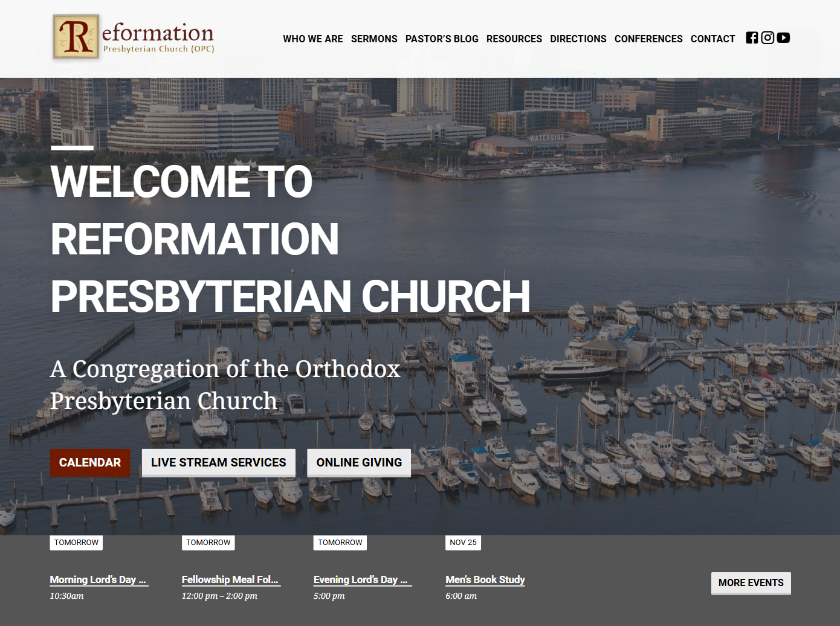The width and height of the screenshot is (840, 626).
Task: Select Resources in the navigation bar
Action: [x=514, y=39]
